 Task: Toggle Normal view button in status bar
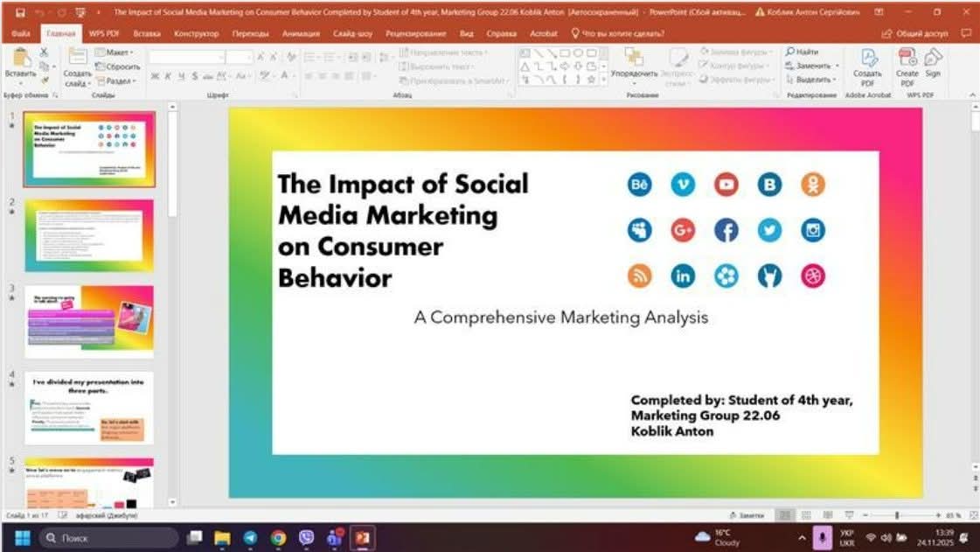click(784, 515)
